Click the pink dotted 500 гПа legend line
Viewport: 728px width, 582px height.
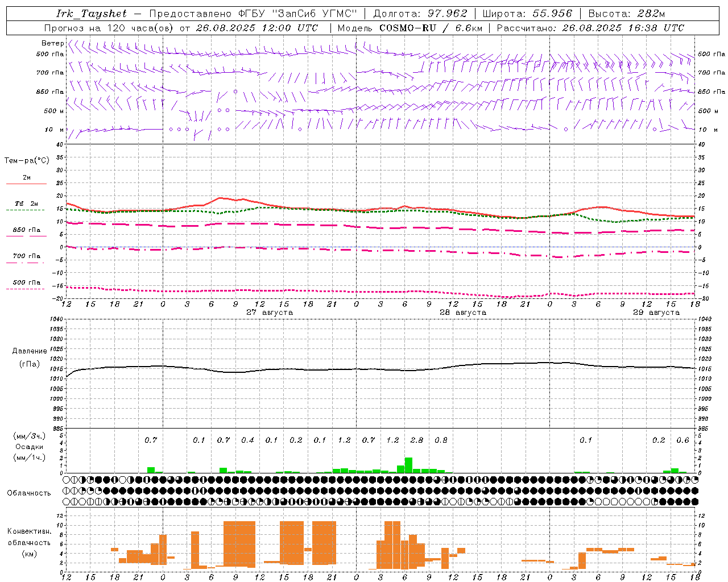[26, 289]
